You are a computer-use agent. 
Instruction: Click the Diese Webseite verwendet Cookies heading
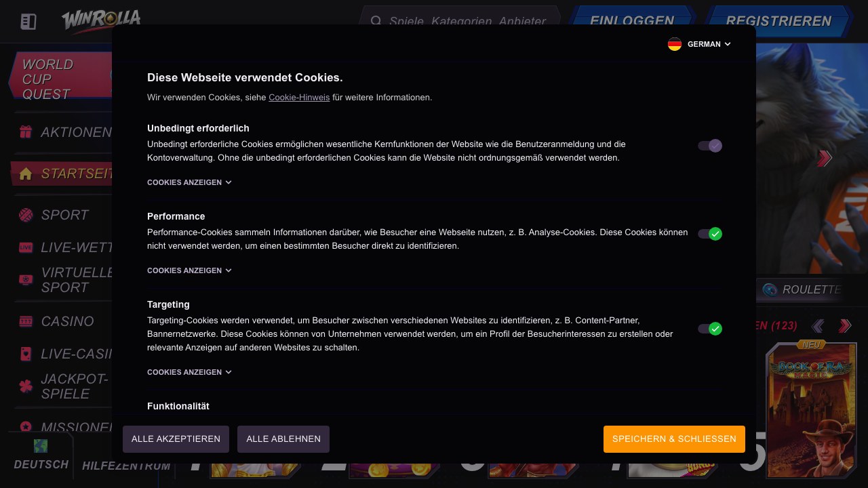(245, 78)
